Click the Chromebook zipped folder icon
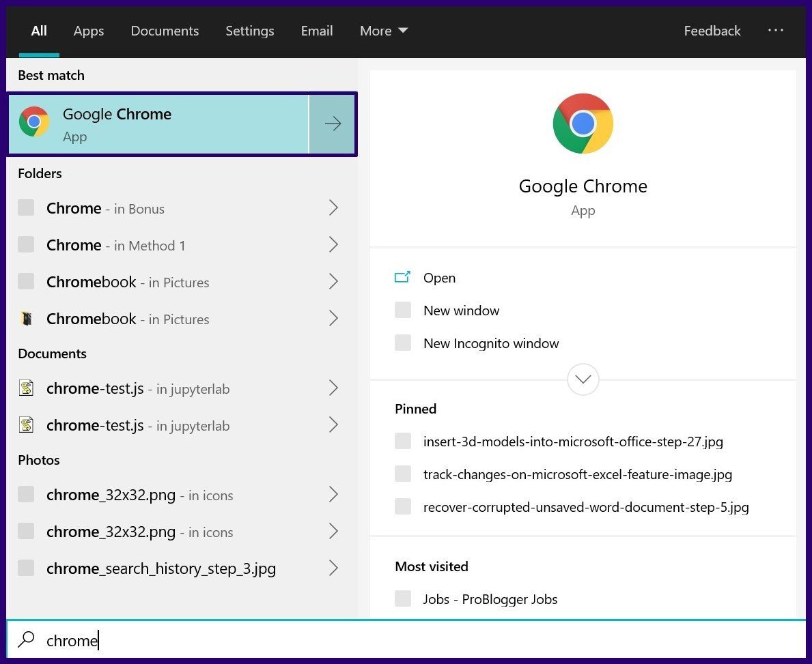The width and height of the screenshot is (812, 664). (x=27, y=318)
